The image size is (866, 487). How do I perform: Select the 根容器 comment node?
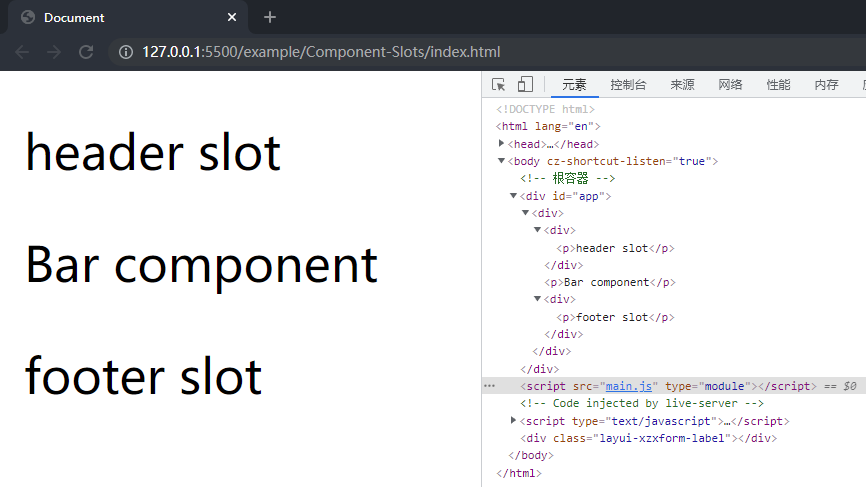pos(567,178)
